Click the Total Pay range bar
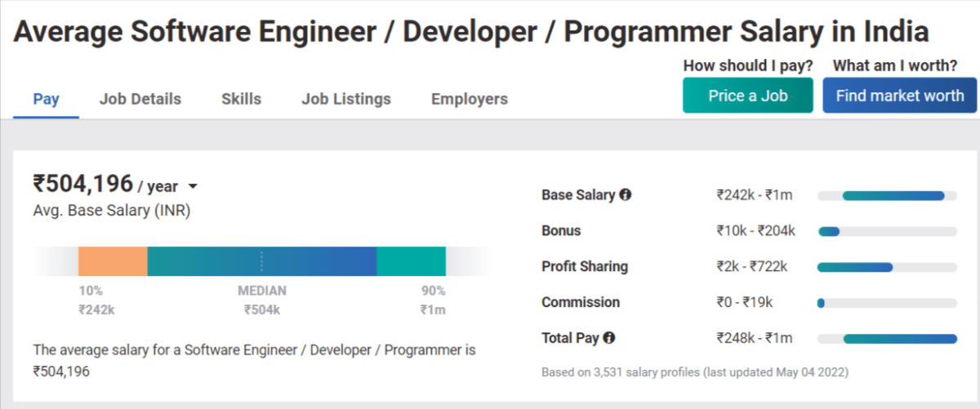This screenshot has height=409, width=980. (887, 339)
